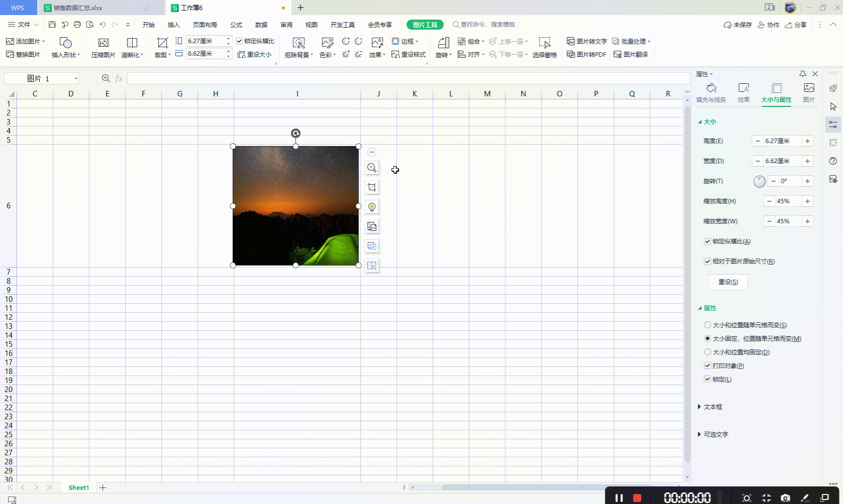Click the search commands (查找命令) field
This screenshot has height=504, width=843.
click(484, 25)
